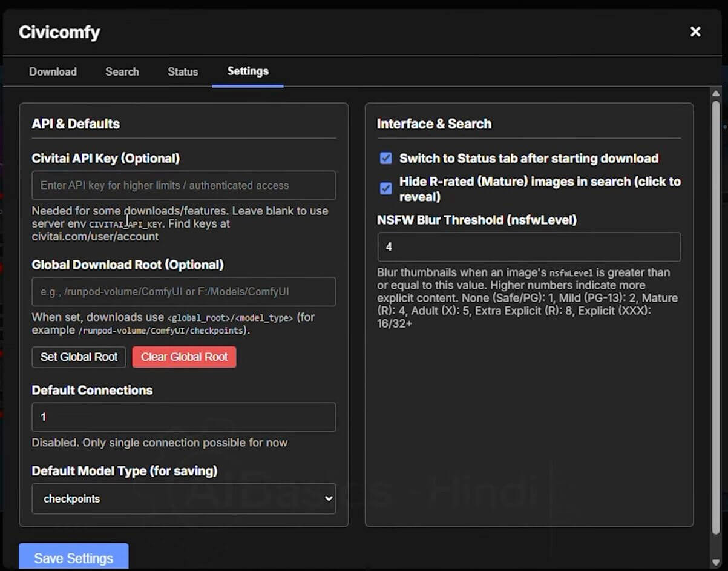This screenshot has height=571, width=728.
Task: Click the Default Connections number field
Action: [184, 417]
